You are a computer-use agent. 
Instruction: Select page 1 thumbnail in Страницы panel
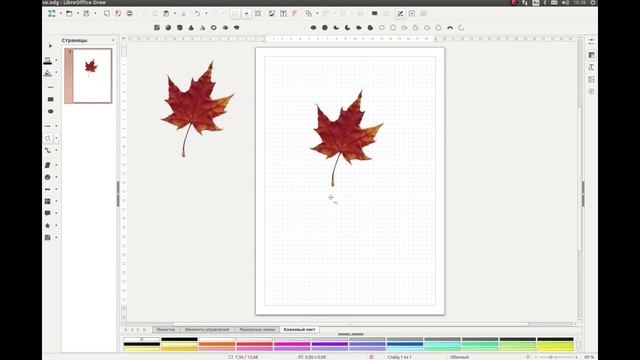(88, 76)
